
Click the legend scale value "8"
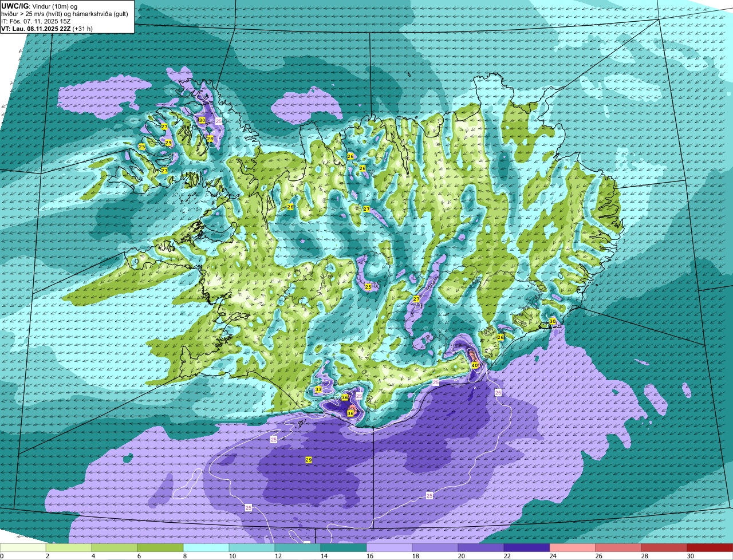[185, 556]
